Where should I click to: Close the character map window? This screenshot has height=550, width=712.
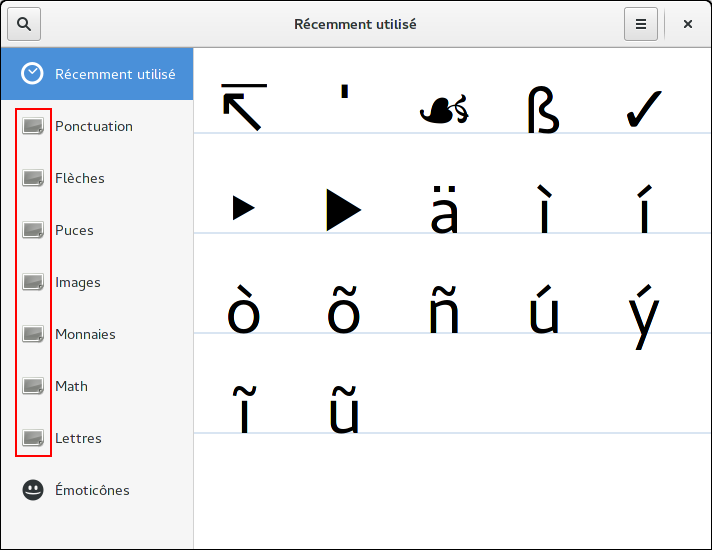pyautogui.click(x=688, y=24)
